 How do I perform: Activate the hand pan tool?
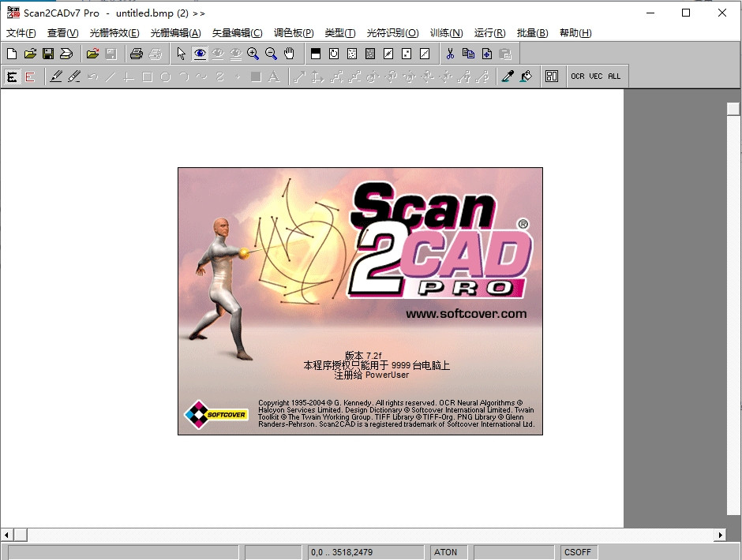point(289,54)
